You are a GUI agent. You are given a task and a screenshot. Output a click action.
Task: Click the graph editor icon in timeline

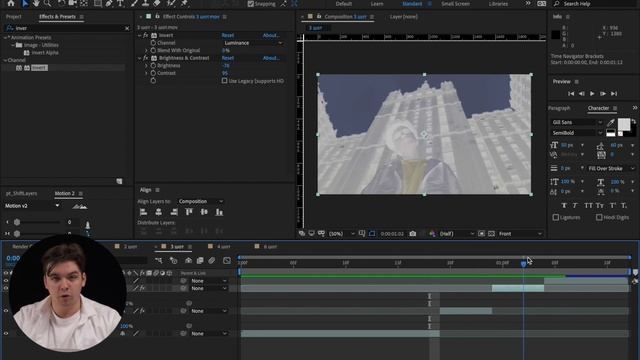click(x=227, y=260)
